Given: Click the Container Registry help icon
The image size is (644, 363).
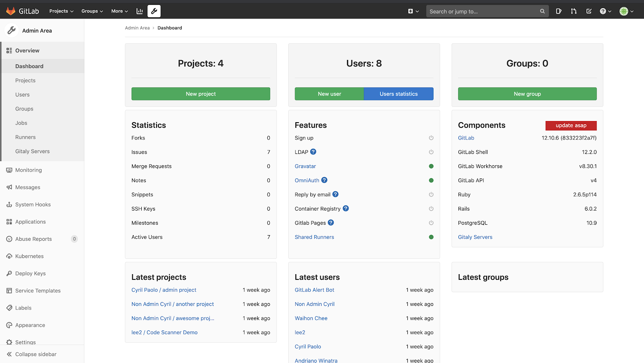Looking at the screenshot, I should tap(346, 208).
